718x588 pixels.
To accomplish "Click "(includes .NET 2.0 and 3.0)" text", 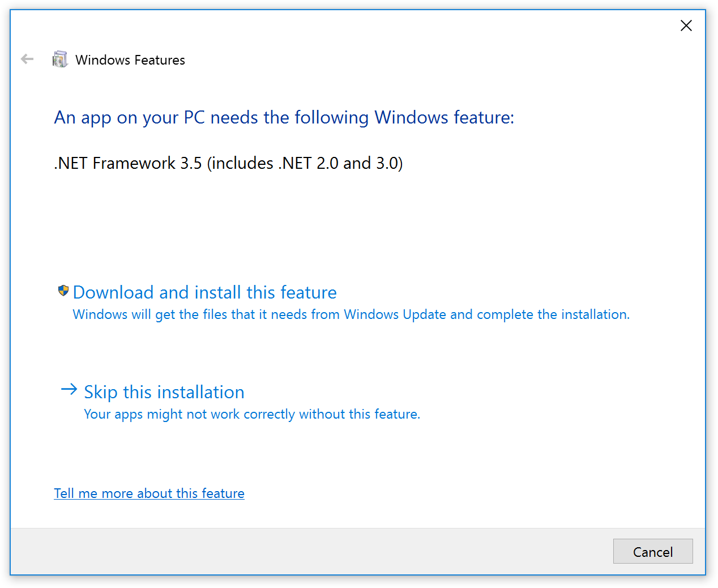I will point(305,163).
